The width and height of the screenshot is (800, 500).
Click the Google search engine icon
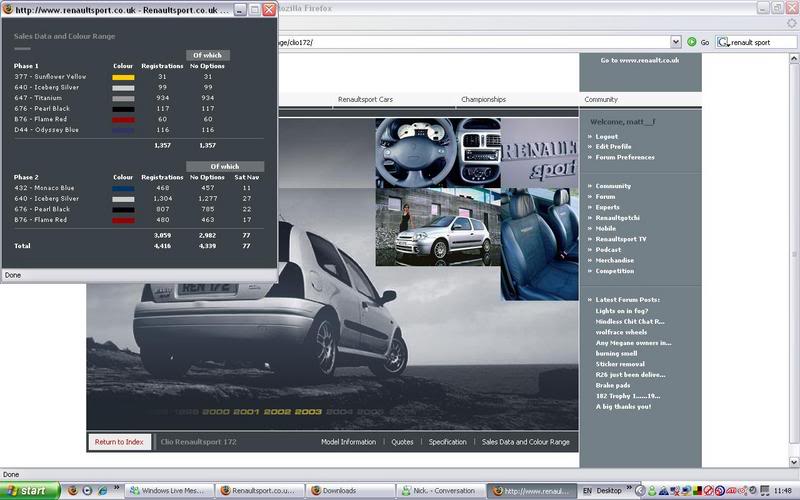pos(723,42)
